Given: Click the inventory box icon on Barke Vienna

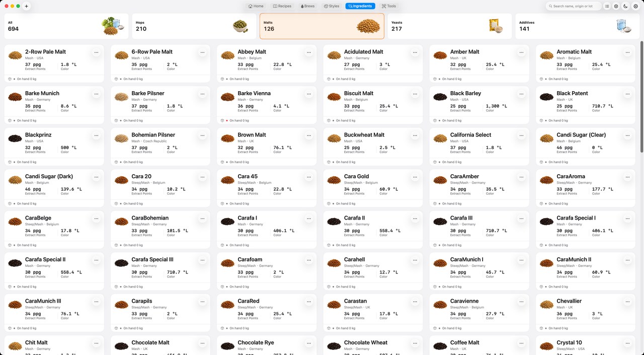Looking at the screenshot, I should pos(222,120).
